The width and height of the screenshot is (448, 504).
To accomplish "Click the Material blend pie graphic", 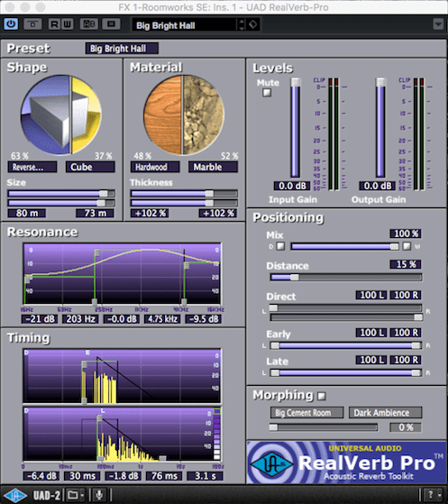I will click(x=184, y=115).
